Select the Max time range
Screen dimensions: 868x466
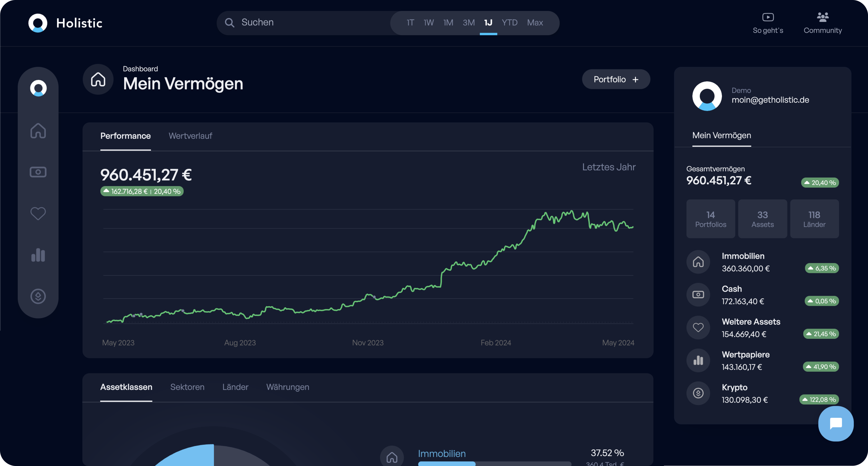535,23
